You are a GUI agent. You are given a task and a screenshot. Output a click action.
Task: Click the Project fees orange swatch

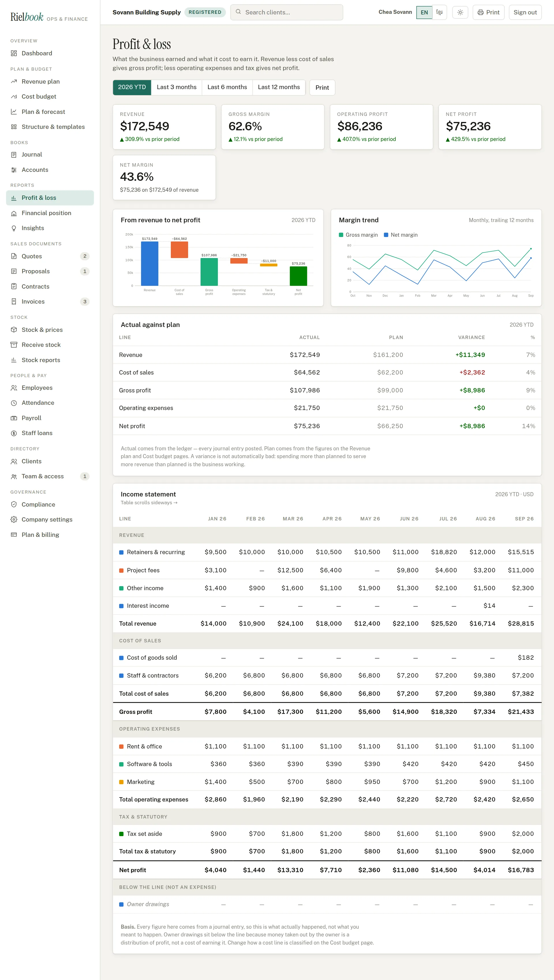(x=121, y=570)
